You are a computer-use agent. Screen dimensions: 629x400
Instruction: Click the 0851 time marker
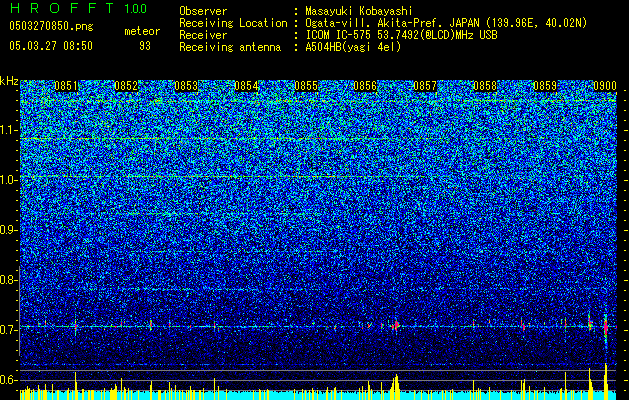66,86
